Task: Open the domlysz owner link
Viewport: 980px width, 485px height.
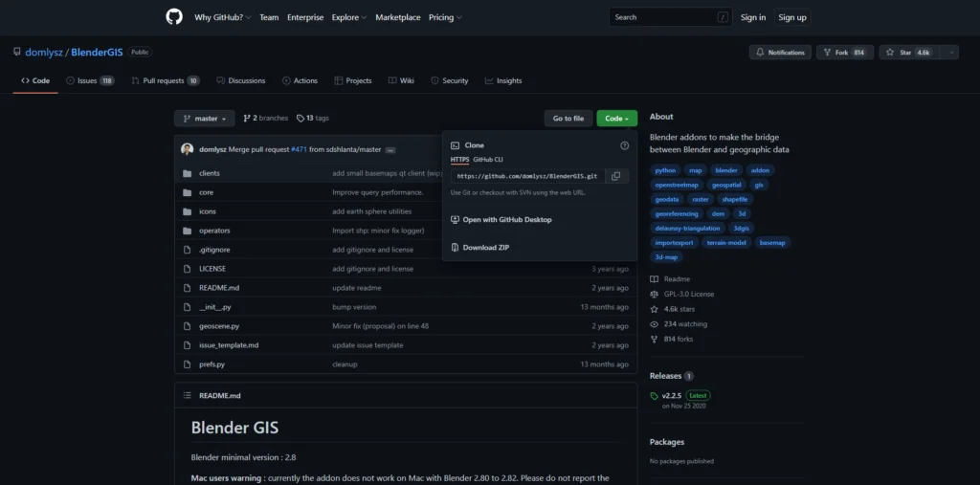Action: pyautogui.click(x=44, y=53)
